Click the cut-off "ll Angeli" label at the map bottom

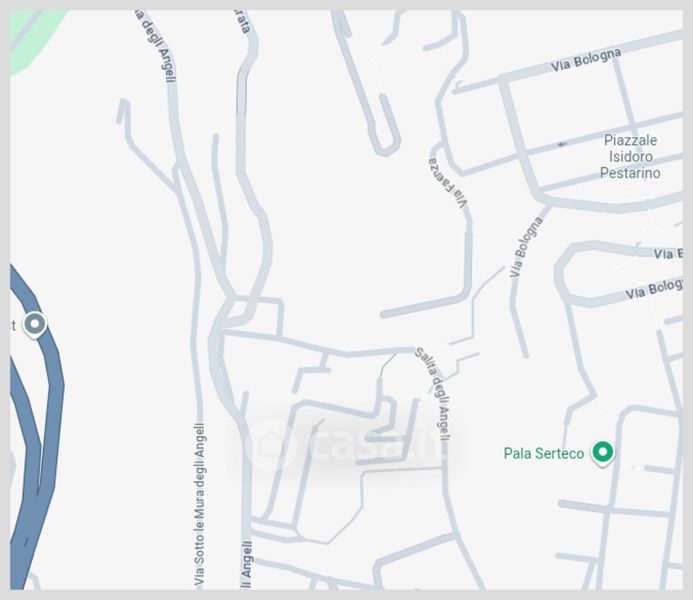246,566
